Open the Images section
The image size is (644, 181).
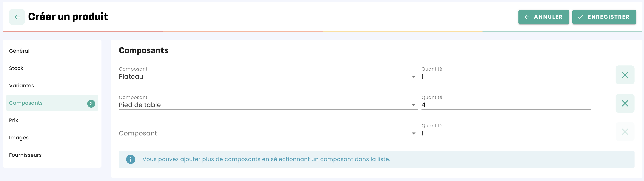(19, 138)
